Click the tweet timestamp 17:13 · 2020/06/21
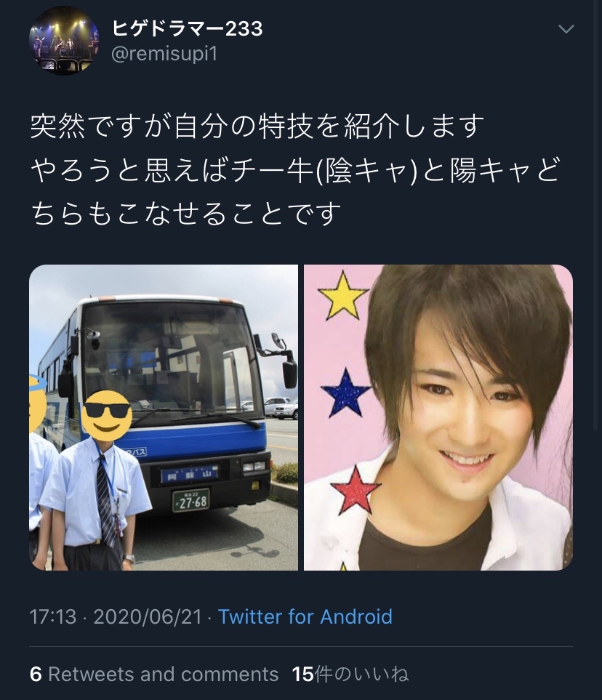This screenshot has height=700, width=602. pos(116,616)
